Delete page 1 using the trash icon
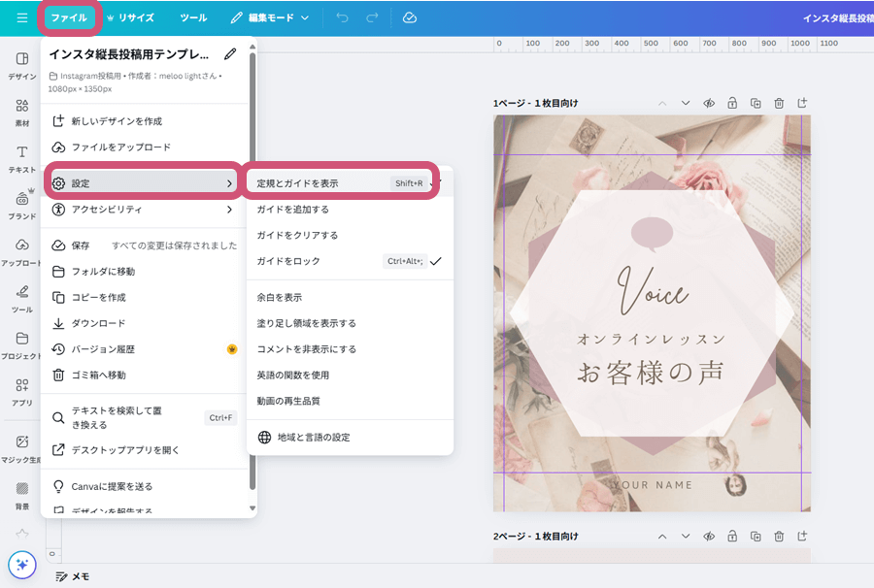Image resolution: width=874 pixels, height=588 pixels. 779,102
